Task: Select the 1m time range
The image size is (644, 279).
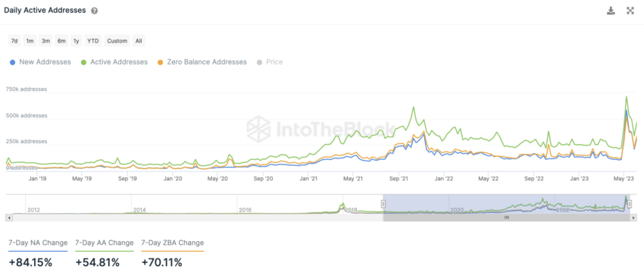Action: [30, 41]
